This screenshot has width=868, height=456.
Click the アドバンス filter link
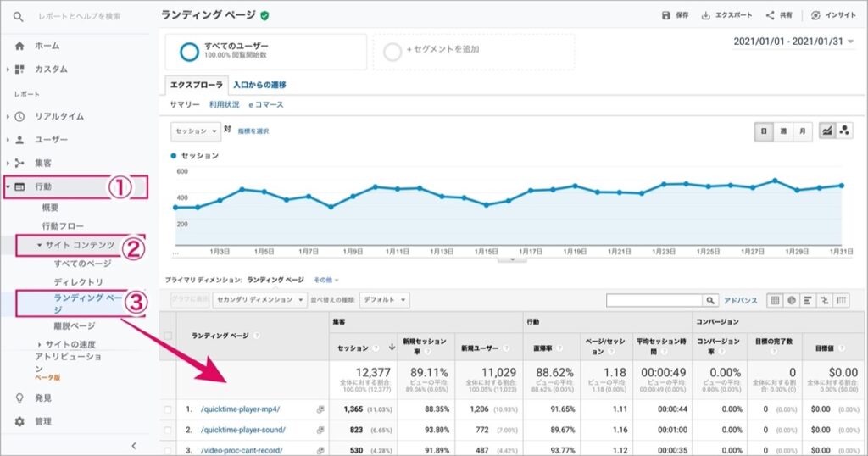[x=741, y=301]
